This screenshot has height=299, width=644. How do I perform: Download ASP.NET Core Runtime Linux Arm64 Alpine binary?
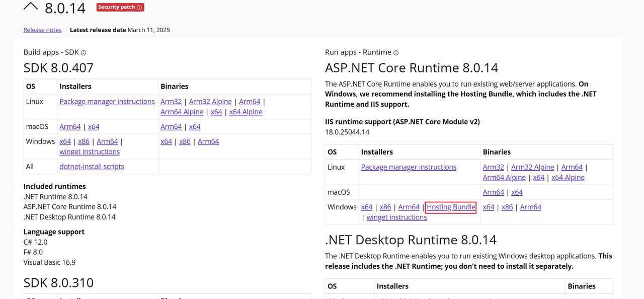pos(505,177)
